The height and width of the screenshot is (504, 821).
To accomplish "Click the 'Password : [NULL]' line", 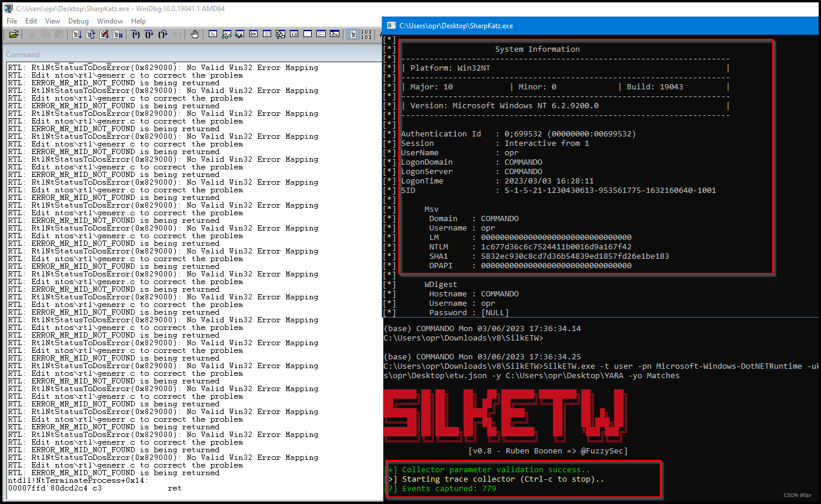I will pyautogui.click(x=469, y=312).
